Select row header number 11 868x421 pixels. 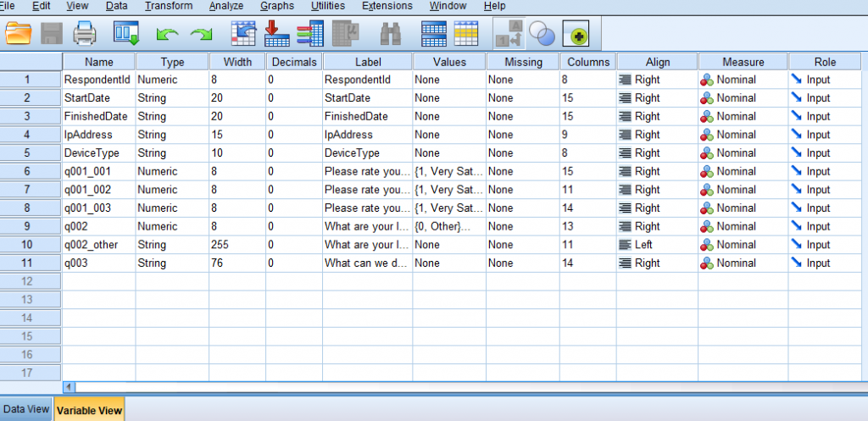tap(31, 263)
